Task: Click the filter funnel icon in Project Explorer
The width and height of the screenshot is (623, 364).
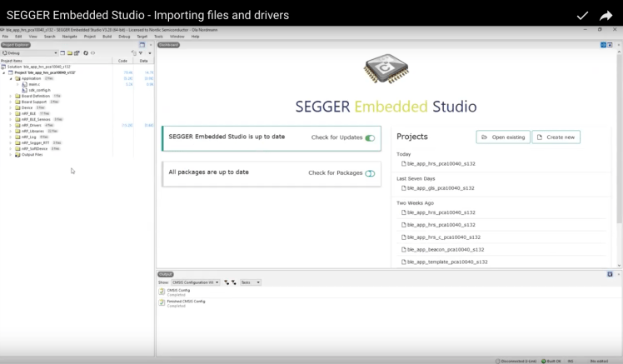Action: point(141,53)
